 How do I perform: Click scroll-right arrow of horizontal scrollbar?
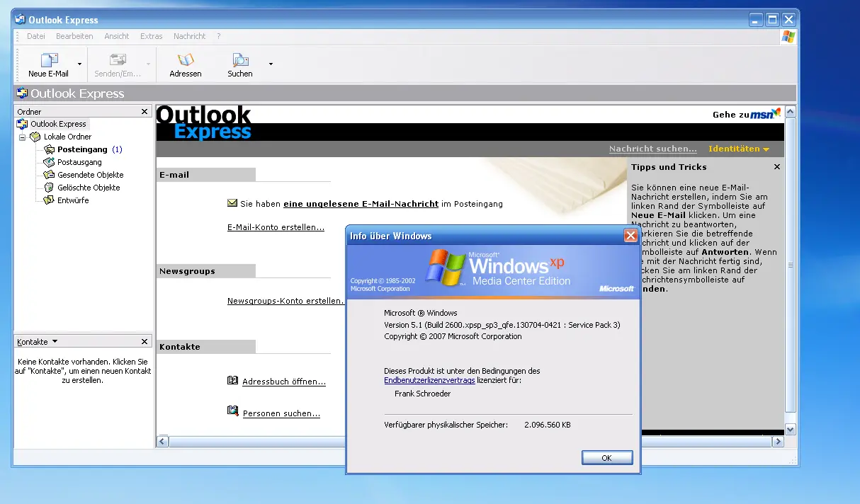click(778, 442)
